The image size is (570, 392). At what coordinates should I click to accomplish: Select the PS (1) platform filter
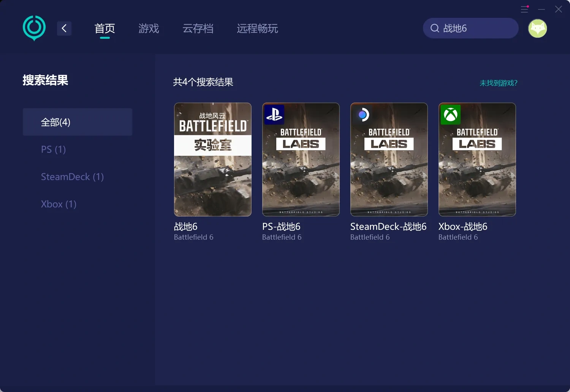tap(53, 149)
